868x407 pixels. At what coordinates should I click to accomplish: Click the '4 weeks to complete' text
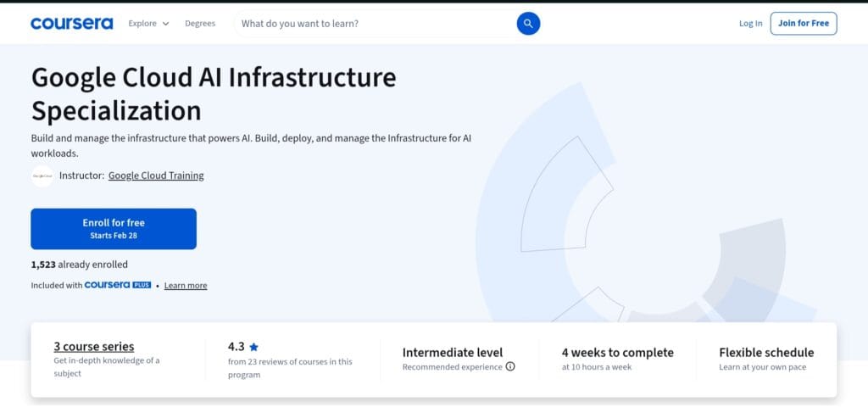pos(617,353)
